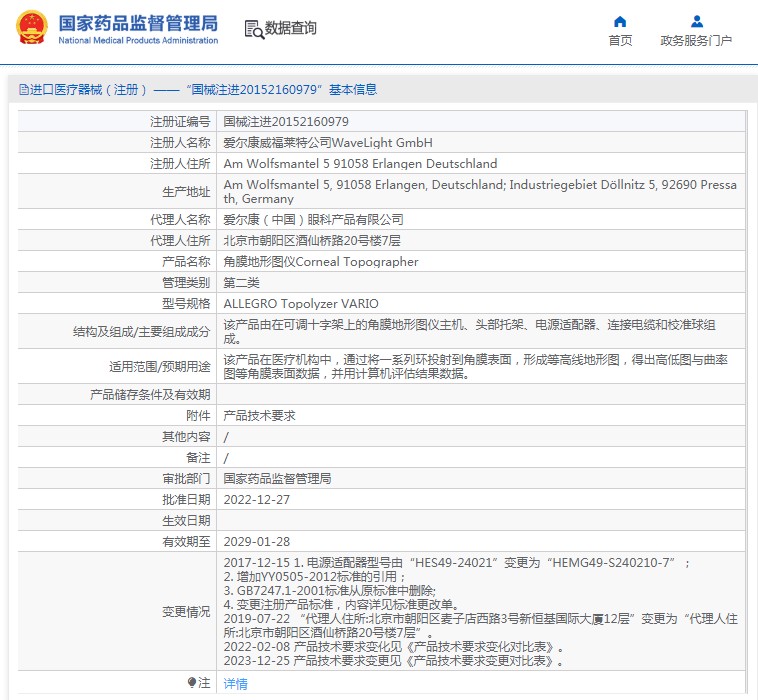Open the 详情 link in the note row
Viewport: 758px width, 700px height.
pyautogui.click(x=235, y=684)
